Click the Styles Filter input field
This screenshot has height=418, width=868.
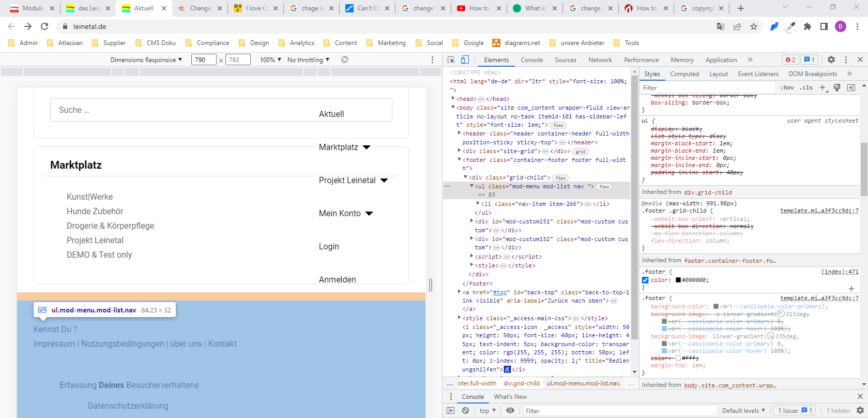(x=708, y=87)
